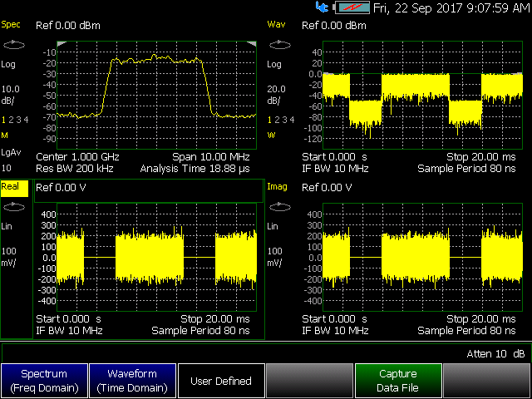
Task: Click the M trace state marker in Spec window
Action: (5, 135)
